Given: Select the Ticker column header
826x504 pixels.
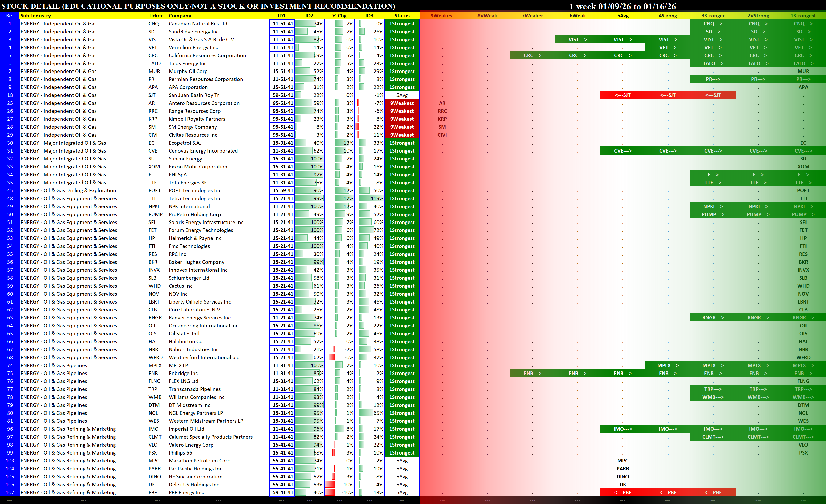Looking at the screenshot, I should click(x=155, y=16).
